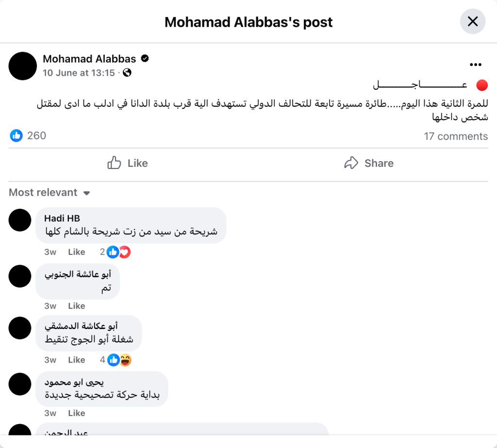Viewport: 497px width, 448px height.
Task: Open Hadi HB's profile from comment
Action: pyautogui.click(x=62, y=218)
